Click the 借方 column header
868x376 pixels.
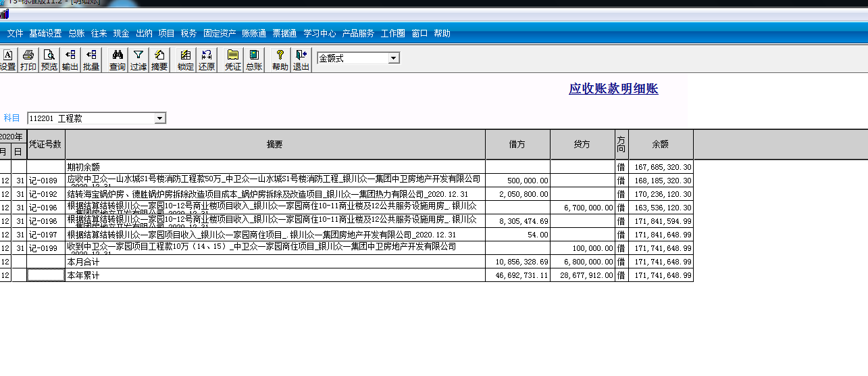tap(517, 144)
